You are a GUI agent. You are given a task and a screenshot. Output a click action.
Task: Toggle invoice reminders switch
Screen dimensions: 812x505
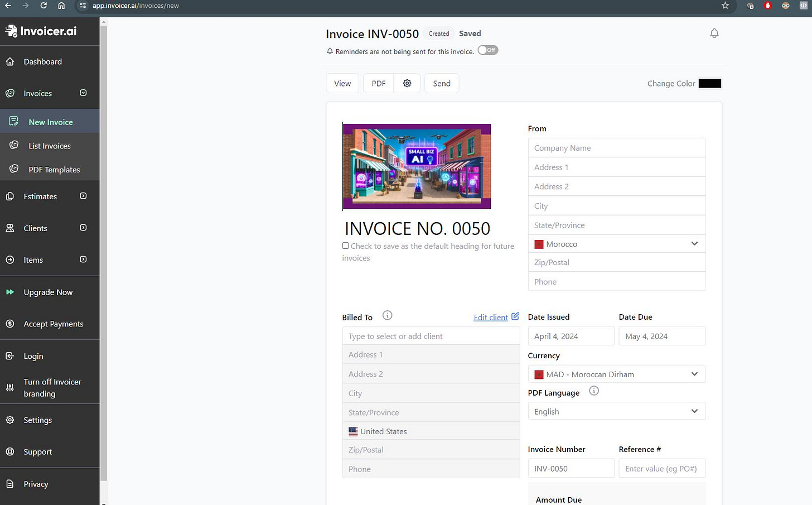pyautogui.click(x=488, y=50)
